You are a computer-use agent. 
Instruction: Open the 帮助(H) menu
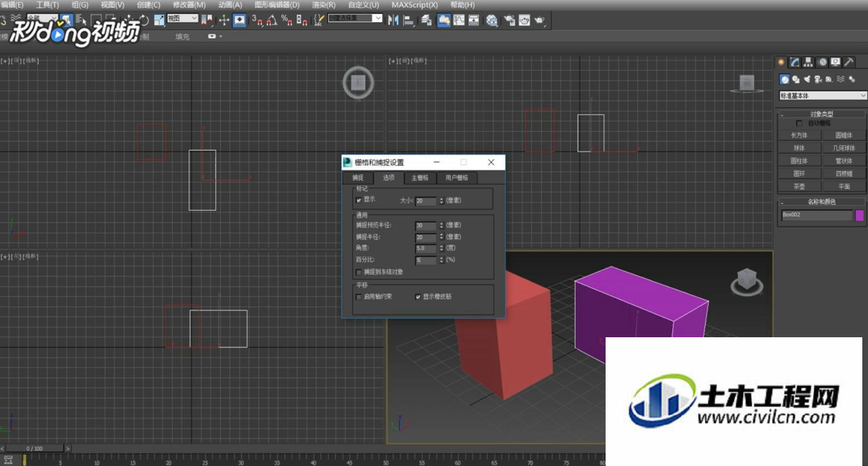pyautogui.click(x=462, y=5)
